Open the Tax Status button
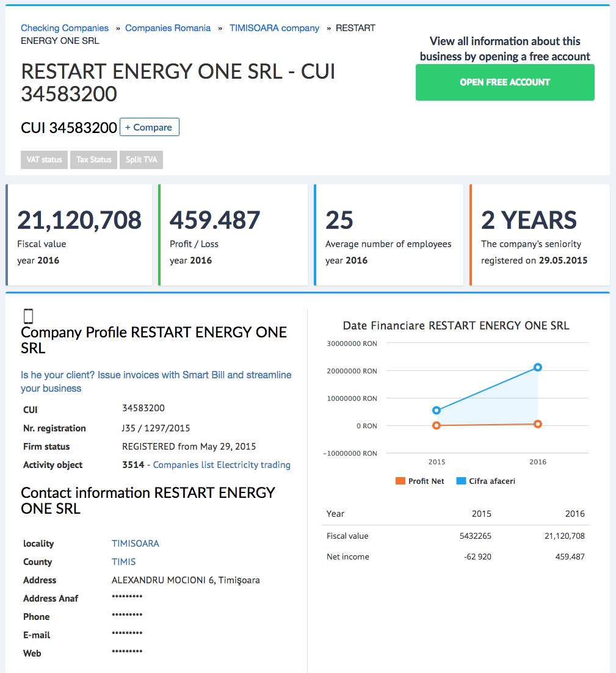 coord(93,160)
